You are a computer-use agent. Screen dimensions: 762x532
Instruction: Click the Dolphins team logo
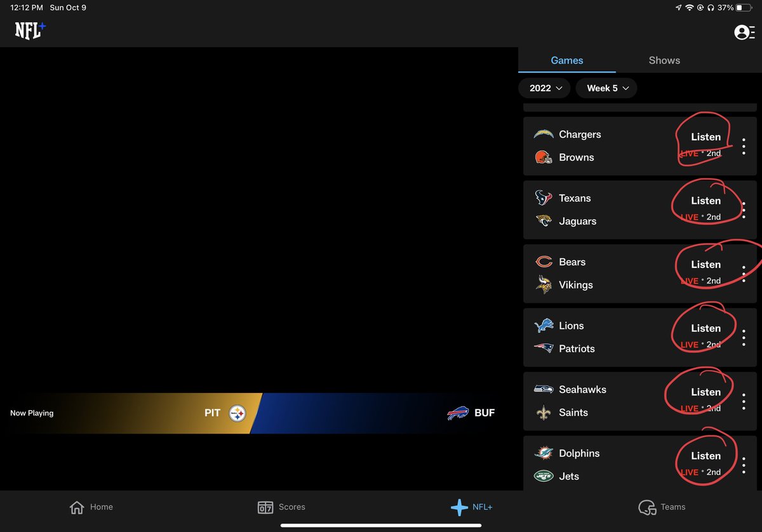(x=544, y=453)
